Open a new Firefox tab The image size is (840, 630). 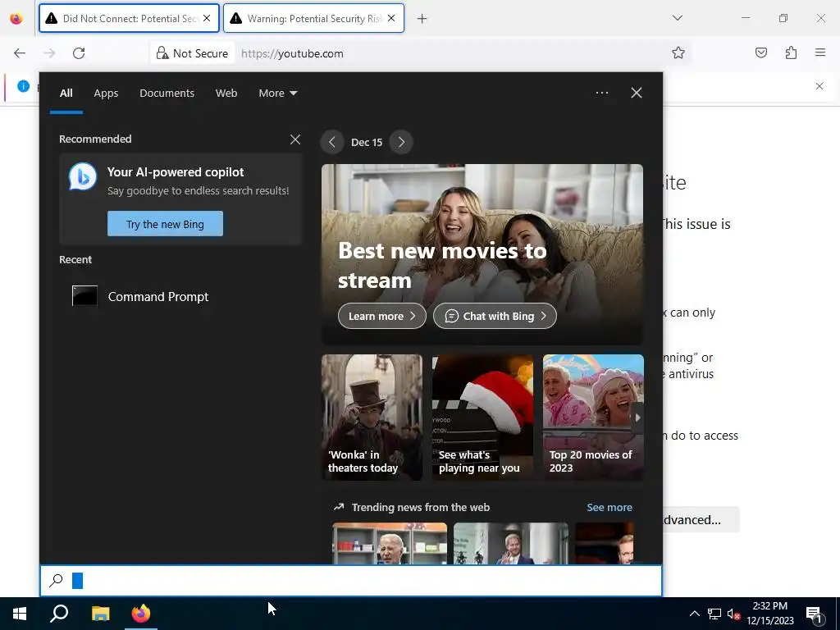(422, 19)
